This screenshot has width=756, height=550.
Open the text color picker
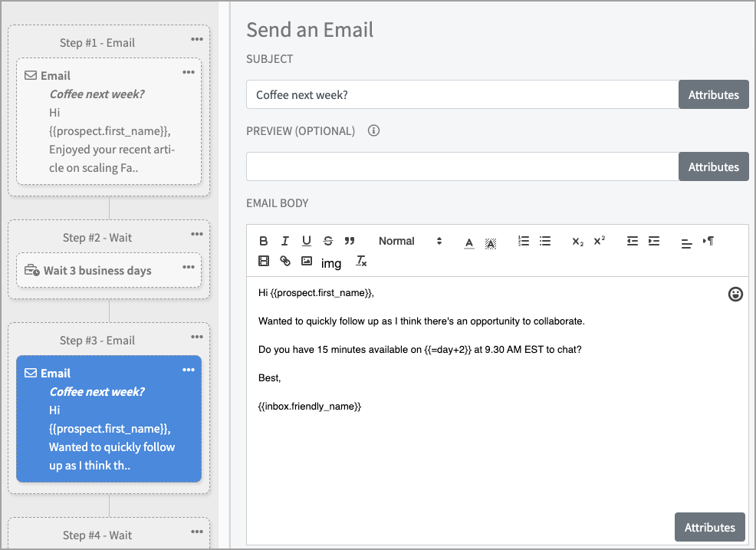[x=469, y=242]
